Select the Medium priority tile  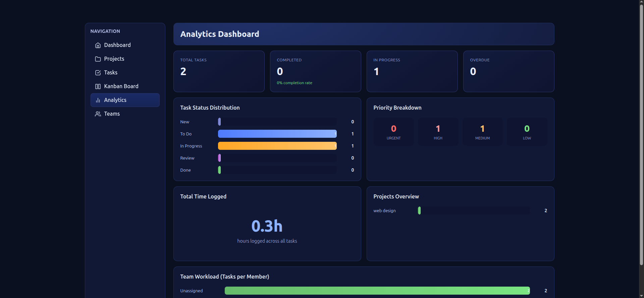483,132
